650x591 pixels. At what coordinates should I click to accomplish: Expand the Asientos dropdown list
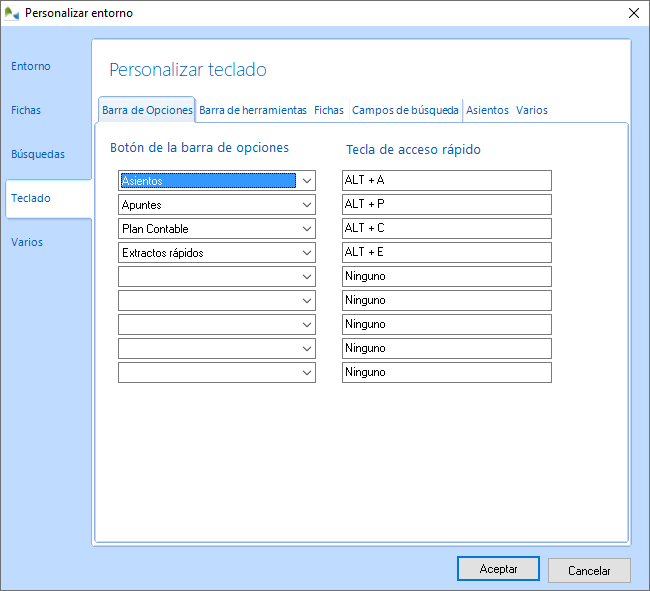[306, 181]
